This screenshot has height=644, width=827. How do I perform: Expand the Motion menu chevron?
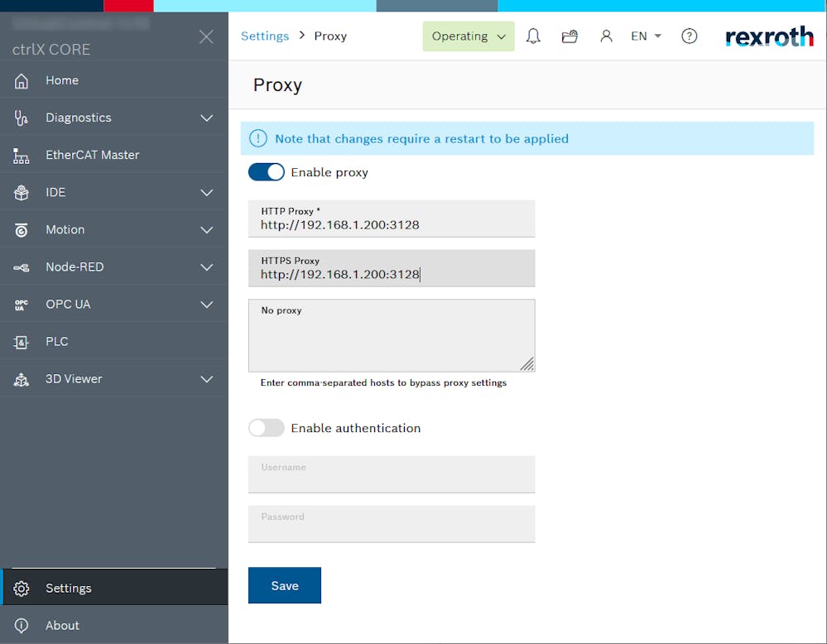pyautogui.click(x=207, y=230)
